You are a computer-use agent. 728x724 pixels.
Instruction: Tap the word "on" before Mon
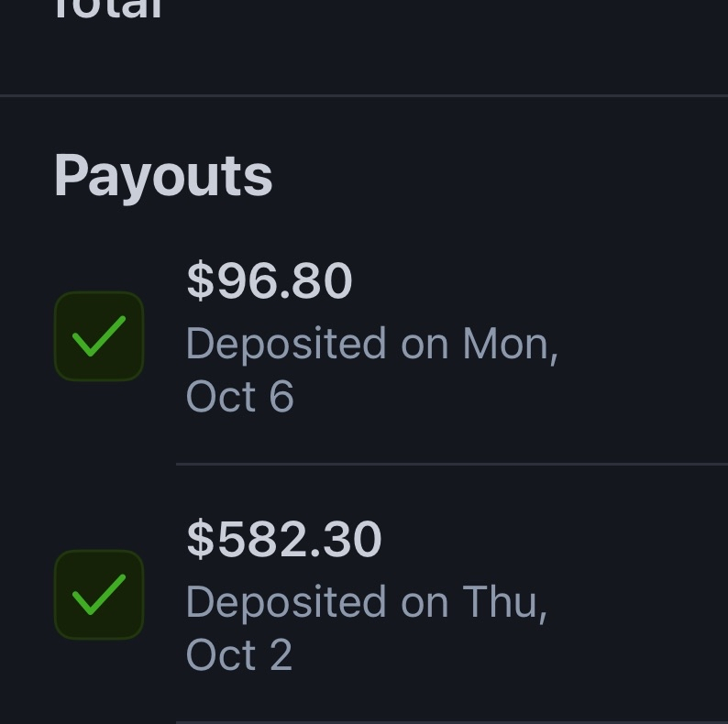click(424, 345)
